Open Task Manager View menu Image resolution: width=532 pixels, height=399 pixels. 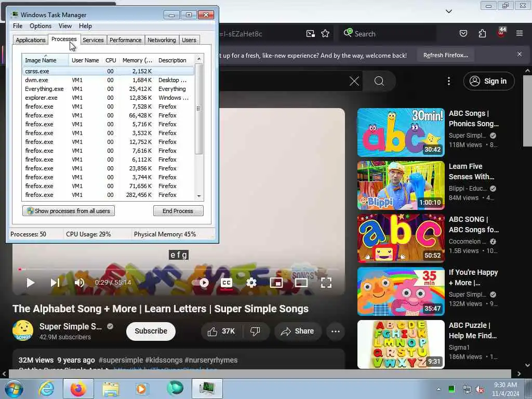point(65,26)
